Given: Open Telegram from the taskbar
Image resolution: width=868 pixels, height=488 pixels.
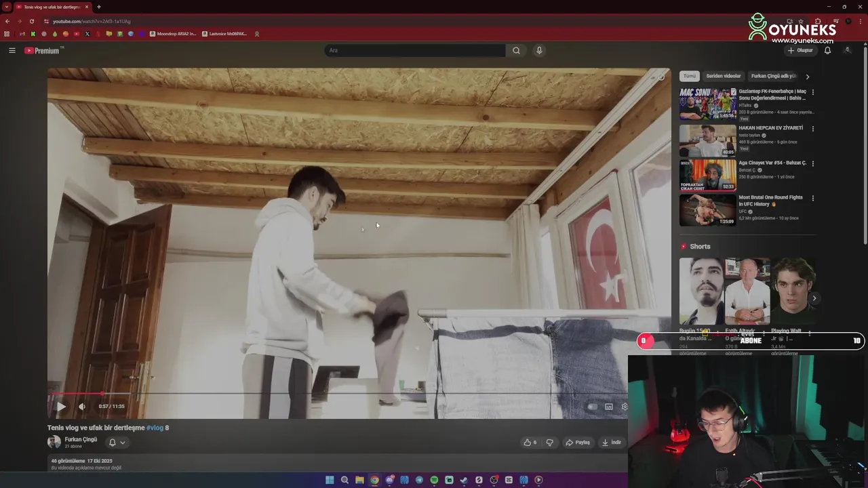Looking at the screenshot, I should coord(419,480).
